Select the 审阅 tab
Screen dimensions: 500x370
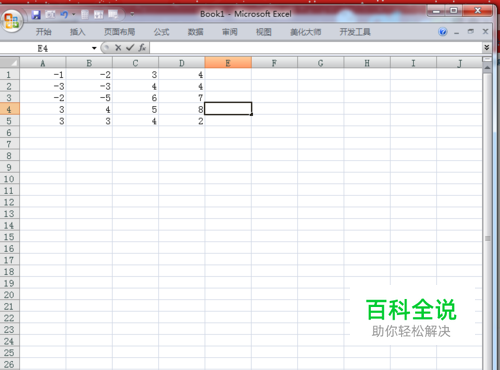coord(230,32)
